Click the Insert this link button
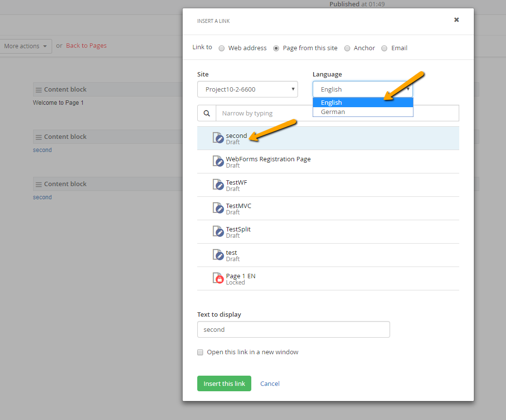The image size is (506, 420). click(225, 383)
